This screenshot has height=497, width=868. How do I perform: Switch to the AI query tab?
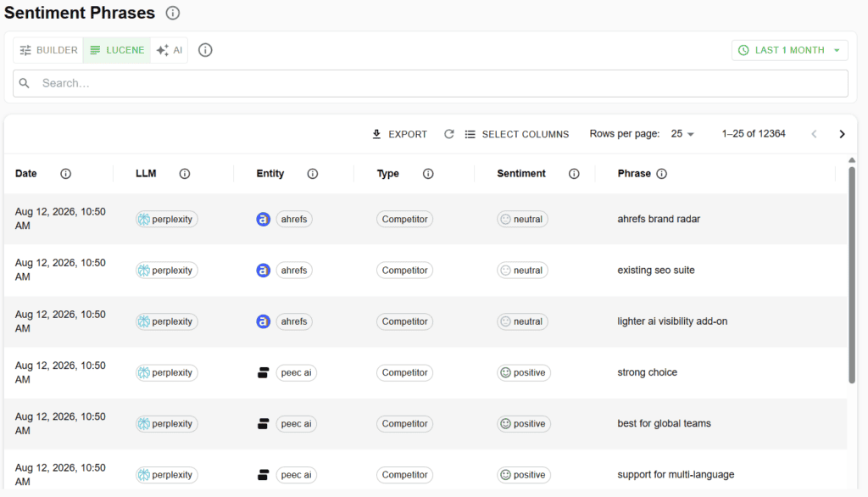point(170,50)
